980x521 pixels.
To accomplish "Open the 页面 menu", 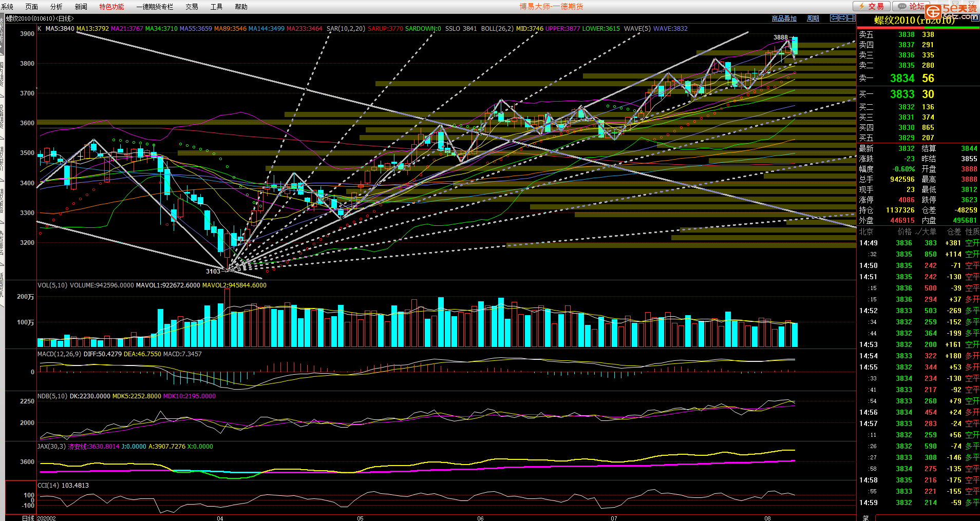I will click(32, 7).
